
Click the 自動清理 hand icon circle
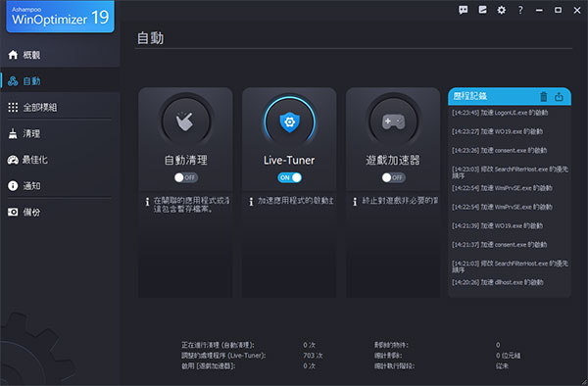tap(185, 121)
